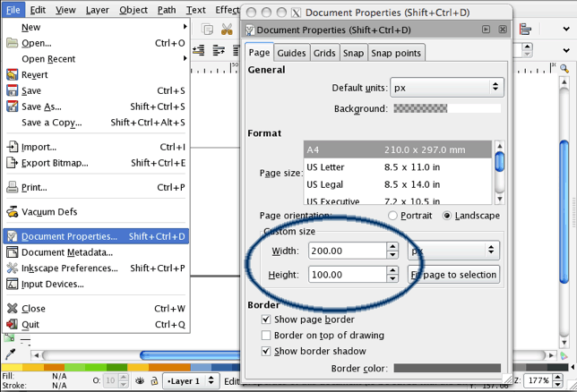Switch to the Snap points tab

[x=396, y=53]
